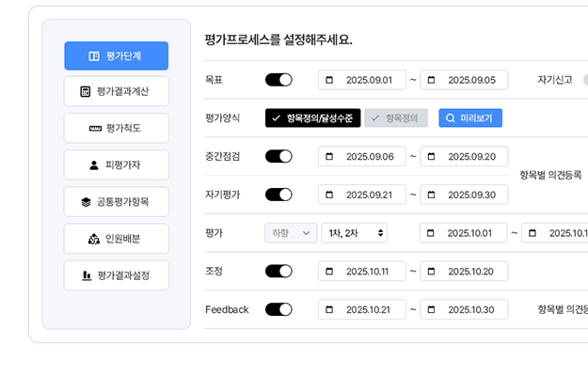Click calendar icon beside 2025.09.21 date
Image resolution: width=588 pixels, height=391 pixels.
tap(329, 195)
